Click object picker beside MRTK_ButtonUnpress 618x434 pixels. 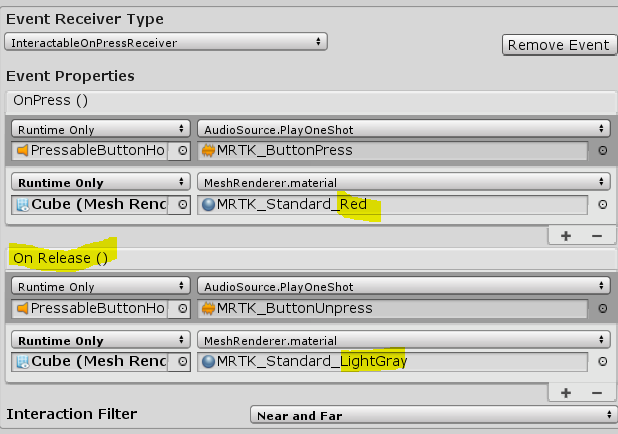coord(602,309)
